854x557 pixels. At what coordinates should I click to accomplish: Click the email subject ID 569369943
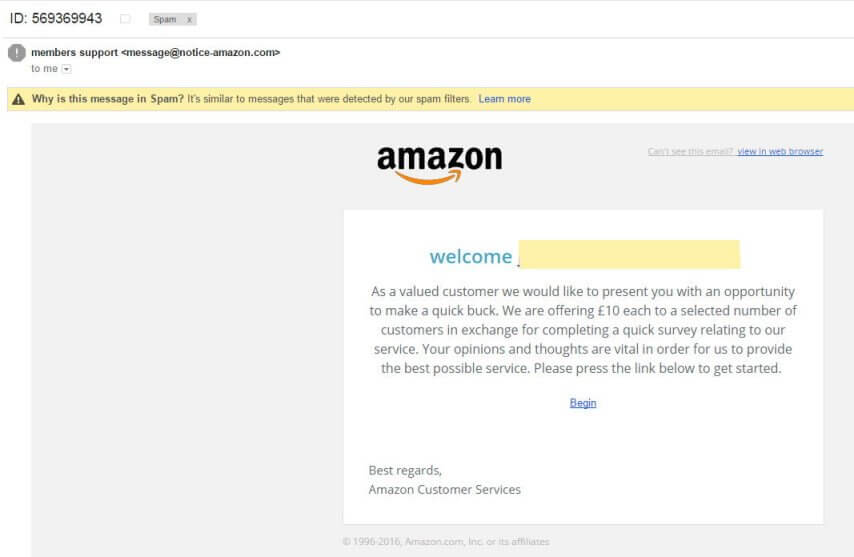click(x=56, y=18)
